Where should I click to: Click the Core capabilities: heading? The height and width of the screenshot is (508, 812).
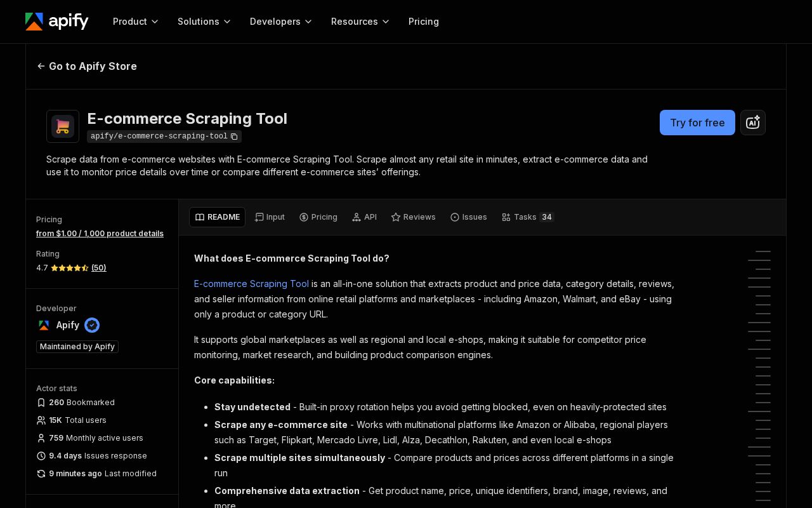(234, 380)
